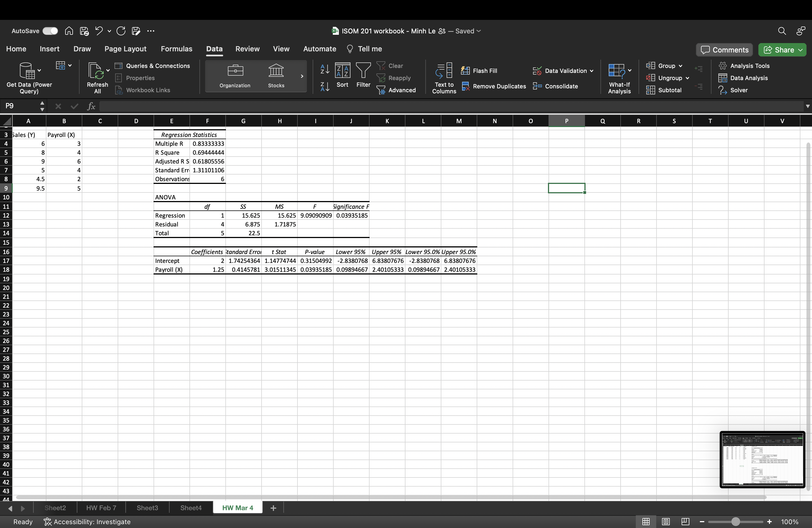This screenshot has height=528, width=812.
Task: Open the Text to Columns tool
Action: (x=444, y=78)
